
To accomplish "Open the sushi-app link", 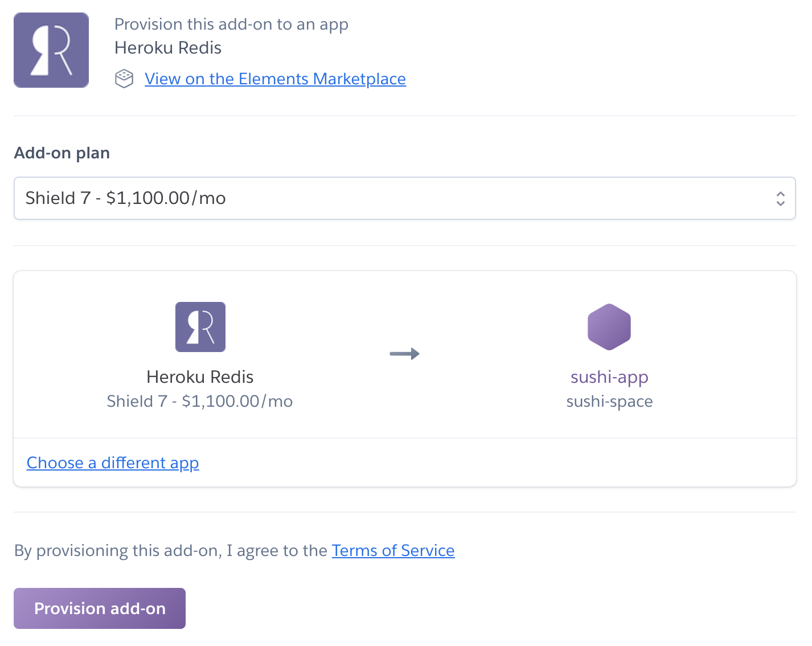I will pyautogui.click(x=609, y=377).
